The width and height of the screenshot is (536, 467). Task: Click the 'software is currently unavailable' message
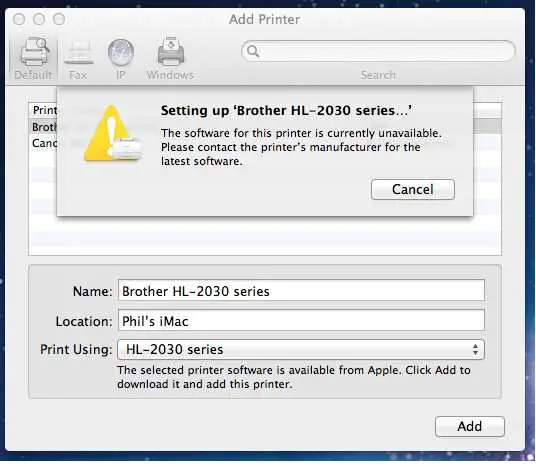301,147
